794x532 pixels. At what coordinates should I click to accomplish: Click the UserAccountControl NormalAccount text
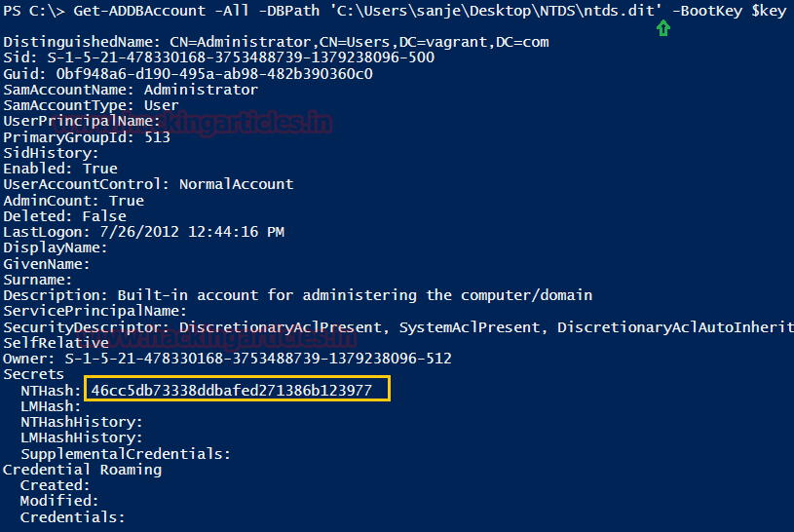pyautogui.click(x=236, y=184)
